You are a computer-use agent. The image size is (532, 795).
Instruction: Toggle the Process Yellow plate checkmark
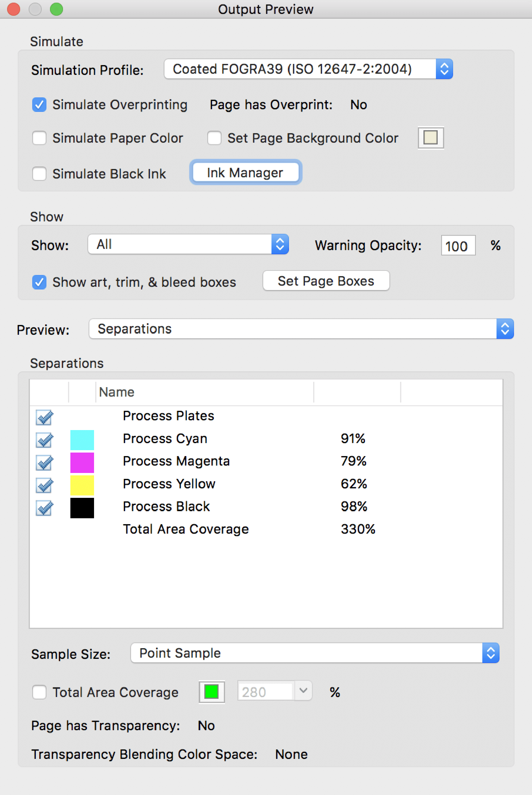pyautogui.click(x=44, y=485)
